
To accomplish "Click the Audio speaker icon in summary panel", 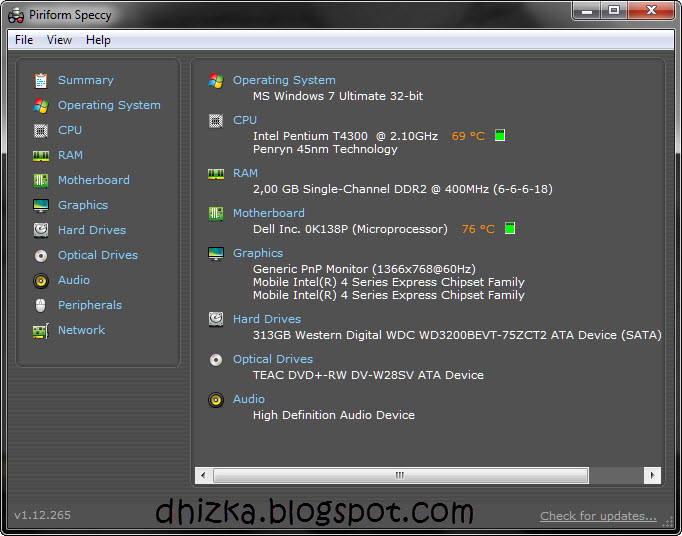I will click(x=216, y=400).
